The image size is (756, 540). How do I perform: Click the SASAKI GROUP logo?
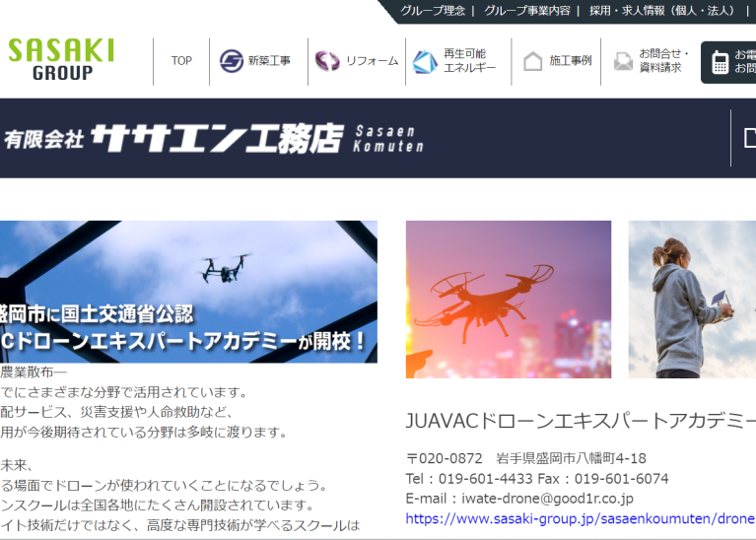[x=61, y=60]
